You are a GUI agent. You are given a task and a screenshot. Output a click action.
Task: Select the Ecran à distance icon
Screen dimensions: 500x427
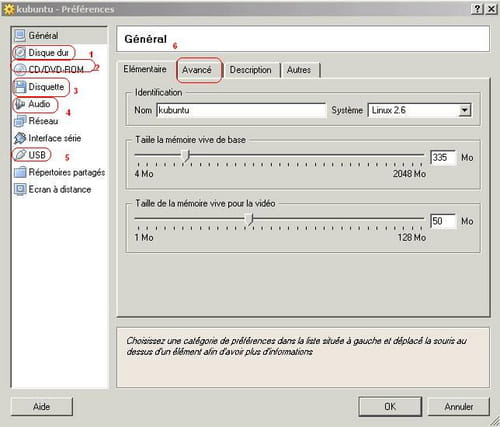point(20,189)
